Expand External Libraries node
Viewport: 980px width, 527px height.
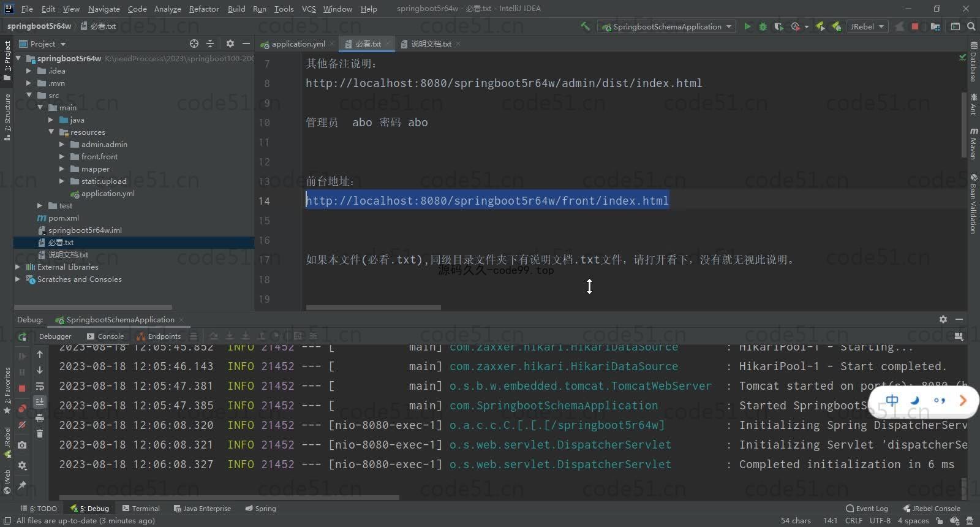coord(18,267)
